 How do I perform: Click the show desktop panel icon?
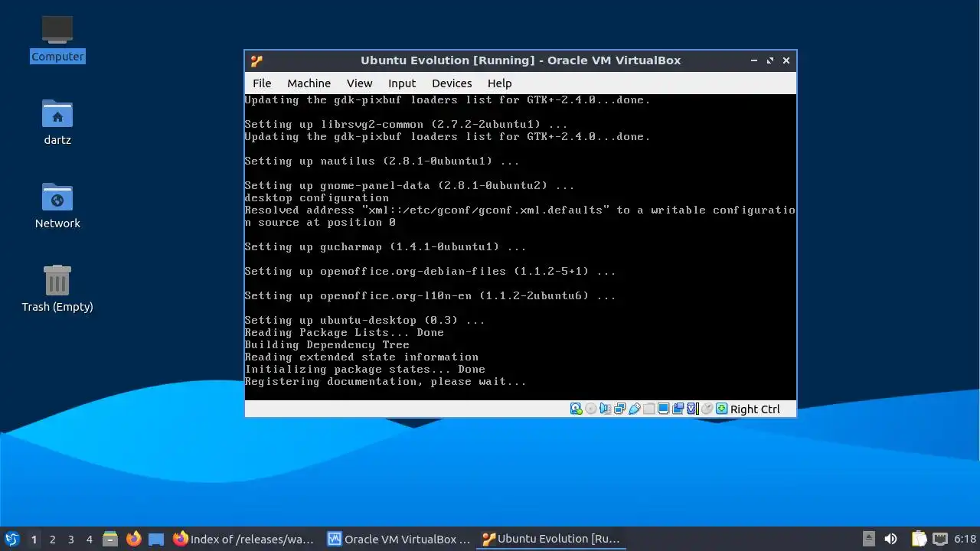156,539
